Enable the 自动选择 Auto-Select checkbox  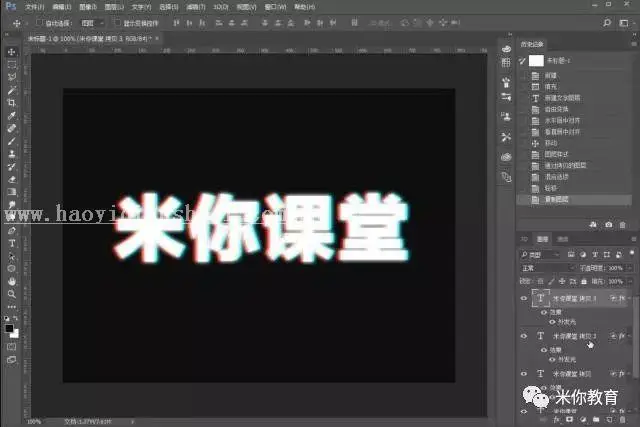(39, 23)
